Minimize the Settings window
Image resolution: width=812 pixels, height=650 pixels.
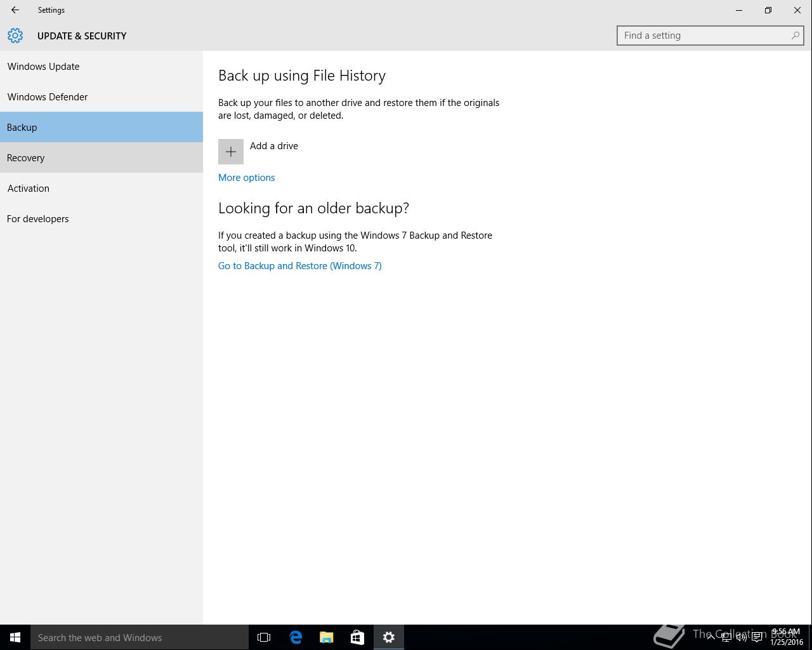[x=739, y=10]
